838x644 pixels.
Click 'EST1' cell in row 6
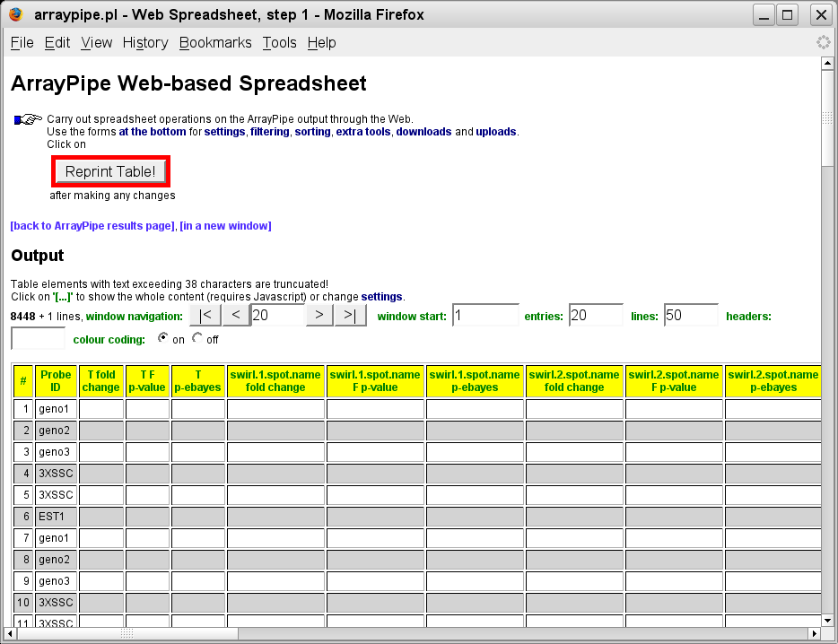click(56, 517)
